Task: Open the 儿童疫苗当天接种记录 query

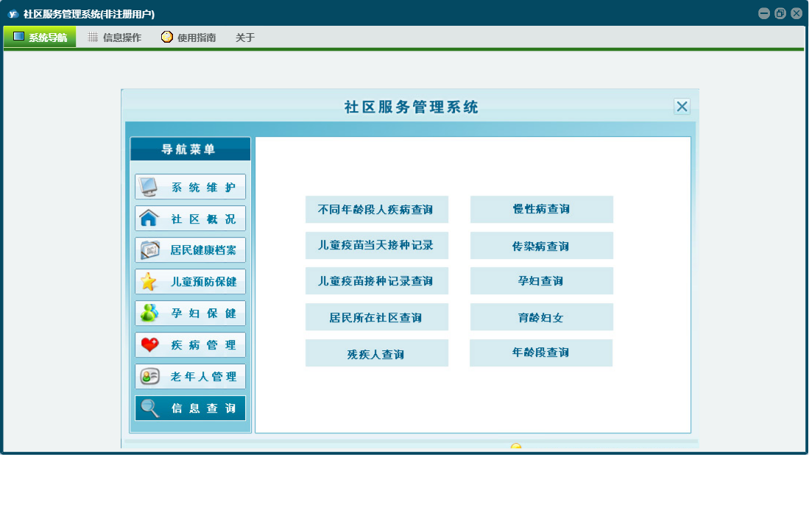Action: (377, 245)
